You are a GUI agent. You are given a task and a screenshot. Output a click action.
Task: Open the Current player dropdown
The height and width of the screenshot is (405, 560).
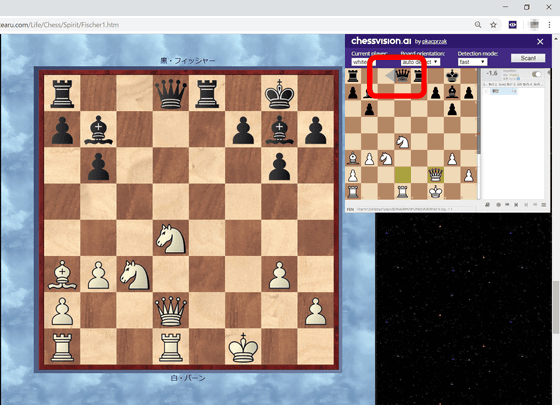pos(364,62)
